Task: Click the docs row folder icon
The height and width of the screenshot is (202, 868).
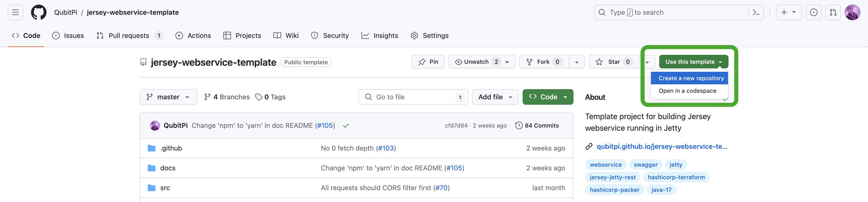Action: (152, 168)
